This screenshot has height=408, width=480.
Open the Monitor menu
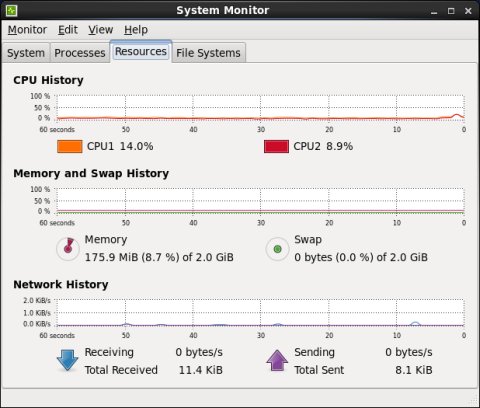pyautogui.click(x=27, y=30)
